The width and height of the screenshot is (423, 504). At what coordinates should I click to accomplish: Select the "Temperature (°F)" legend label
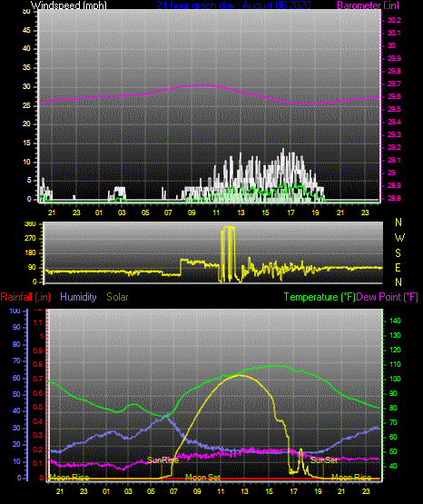point(320,297)
